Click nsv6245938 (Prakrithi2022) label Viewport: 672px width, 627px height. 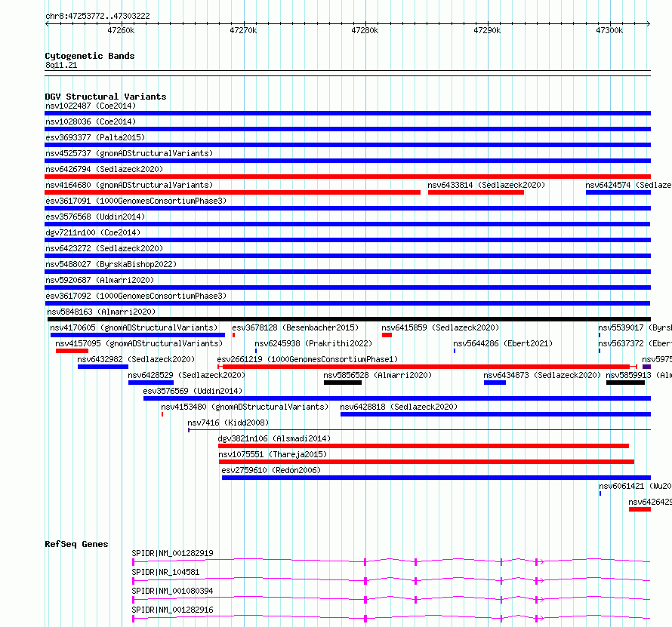point(313,343)
